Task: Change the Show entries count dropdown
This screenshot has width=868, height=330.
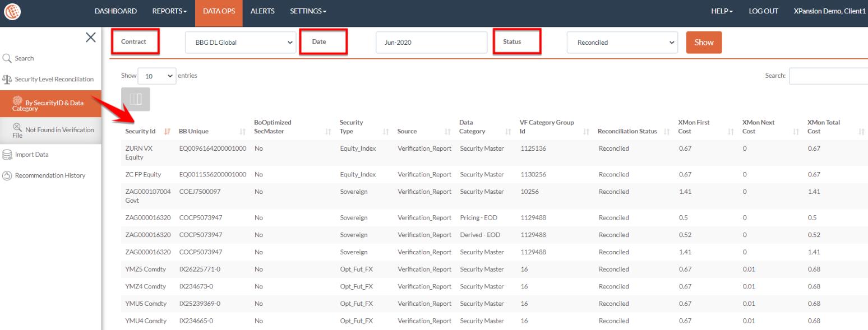Action: [x=156, y=76]
